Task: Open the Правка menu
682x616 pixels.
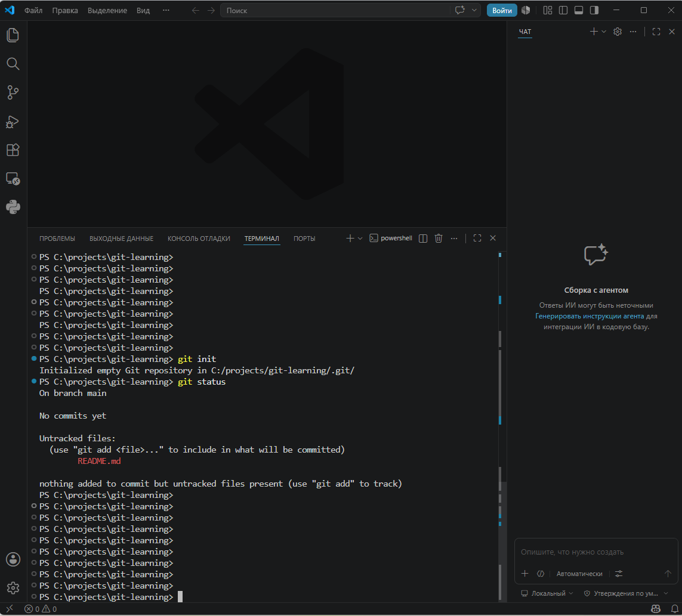Action: click(x=65, y=10)
